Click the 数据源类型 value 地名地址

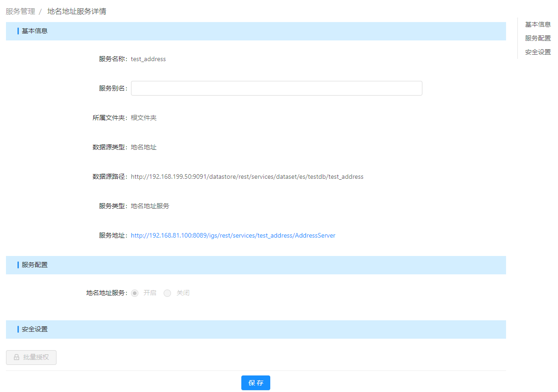click(x=143, y=147)
